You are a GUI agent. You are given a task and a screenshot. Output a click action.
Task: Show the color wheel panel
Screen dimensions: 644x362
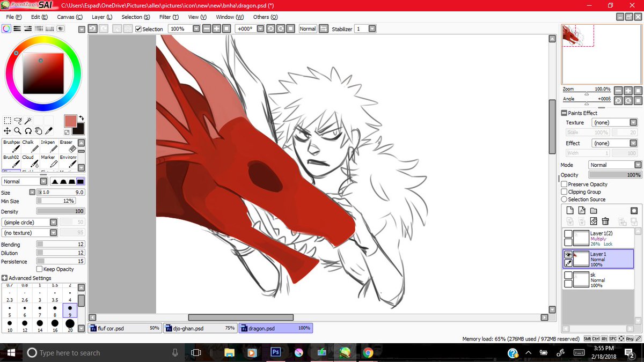6,29
